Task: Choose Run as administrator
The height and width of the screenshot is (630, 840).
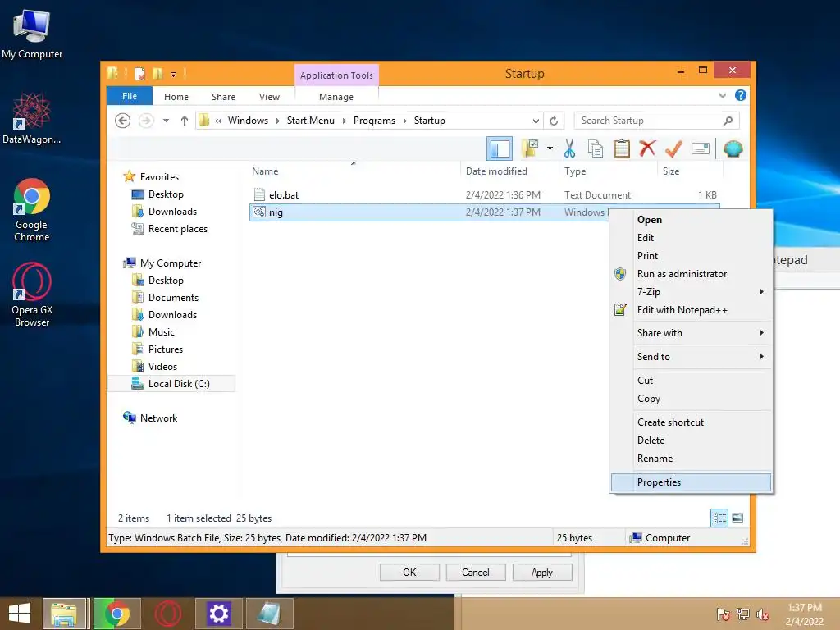Action: [691, 274]
